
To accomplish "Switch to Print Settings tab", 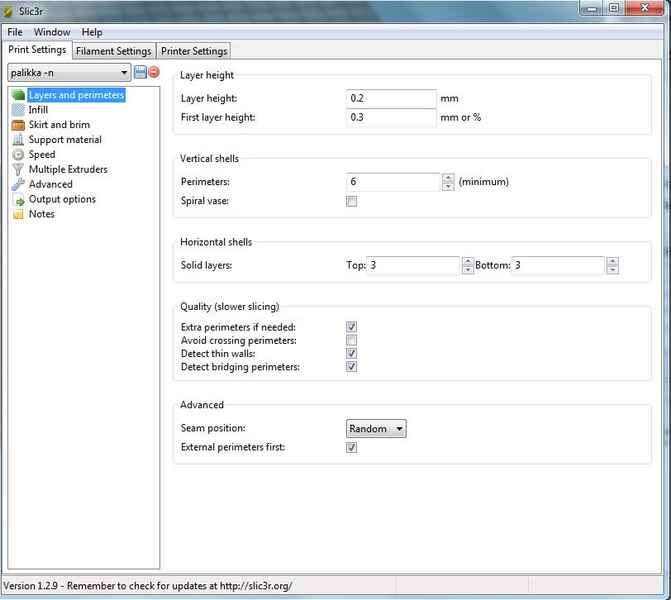I will point(37,50).
